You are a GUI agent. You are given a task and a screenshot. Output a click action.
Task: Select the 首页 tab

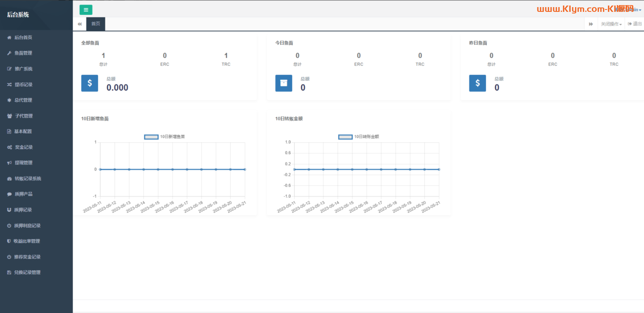click(x=95, y=24)
